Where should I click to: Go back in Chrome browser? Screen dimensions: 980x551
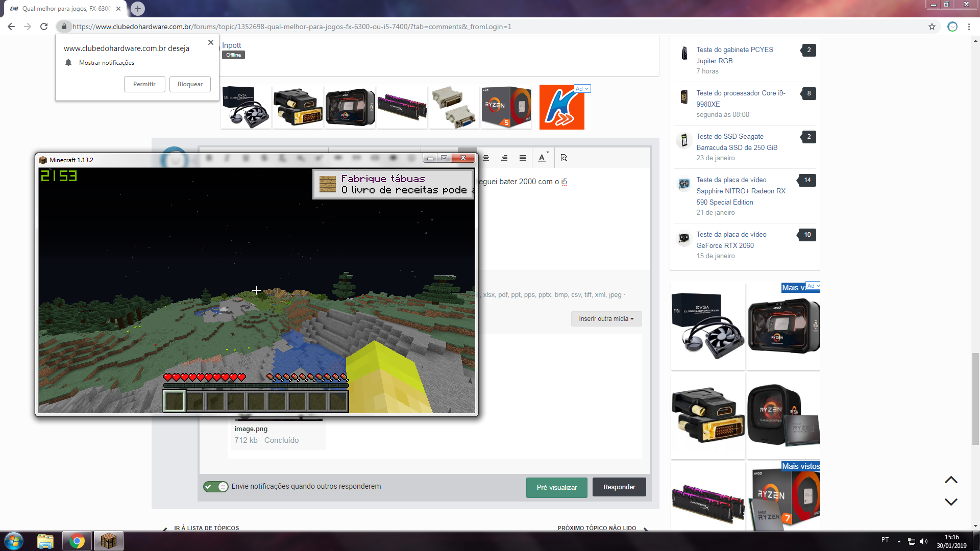(x=11, y=27)
